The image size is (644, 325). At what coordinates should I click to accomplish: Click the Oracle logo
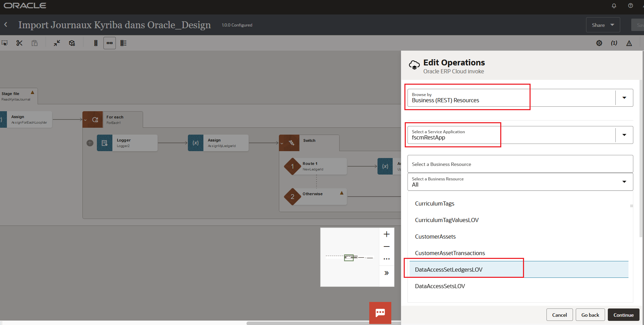25,6
